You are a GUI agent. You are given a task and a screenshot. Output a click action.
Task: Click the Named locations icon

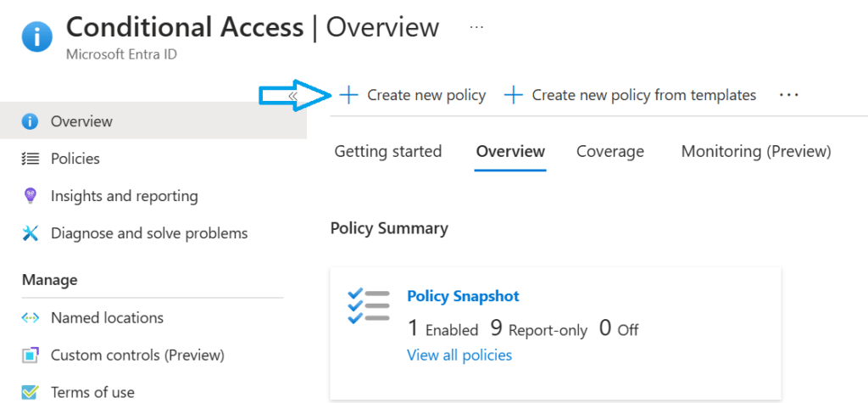pyautogui.click(x=31, y=318)
